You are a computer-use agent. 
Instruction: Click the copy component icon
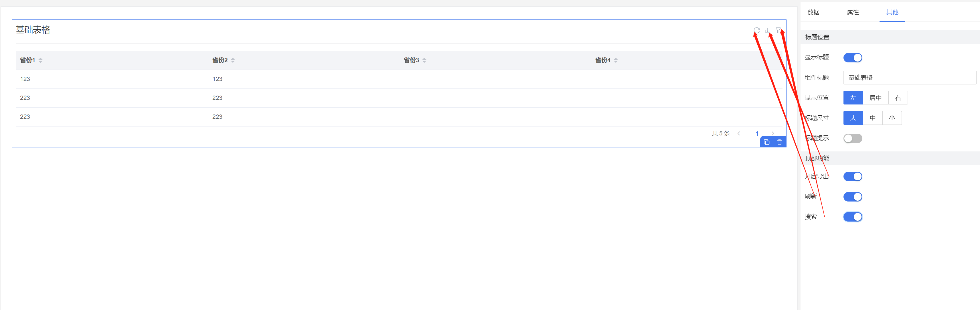coord(766,142)
